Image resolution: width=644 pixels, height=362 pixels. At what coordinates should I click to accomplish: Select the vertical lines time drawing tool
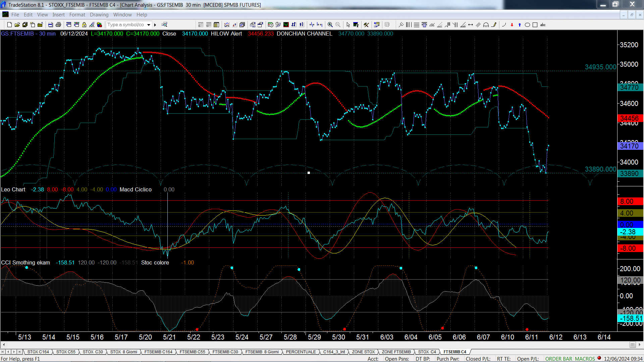tap(409, 25)
